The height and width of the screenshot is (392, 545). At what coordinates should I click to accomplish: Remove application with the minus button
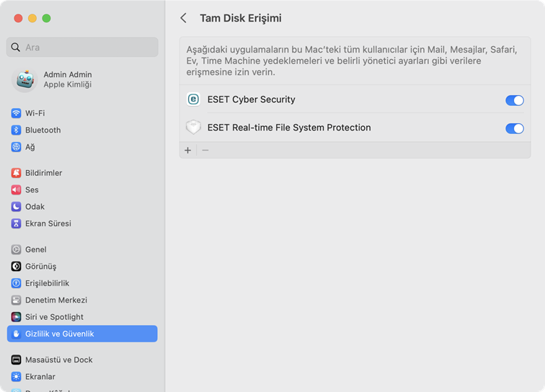tap(205, 150)
